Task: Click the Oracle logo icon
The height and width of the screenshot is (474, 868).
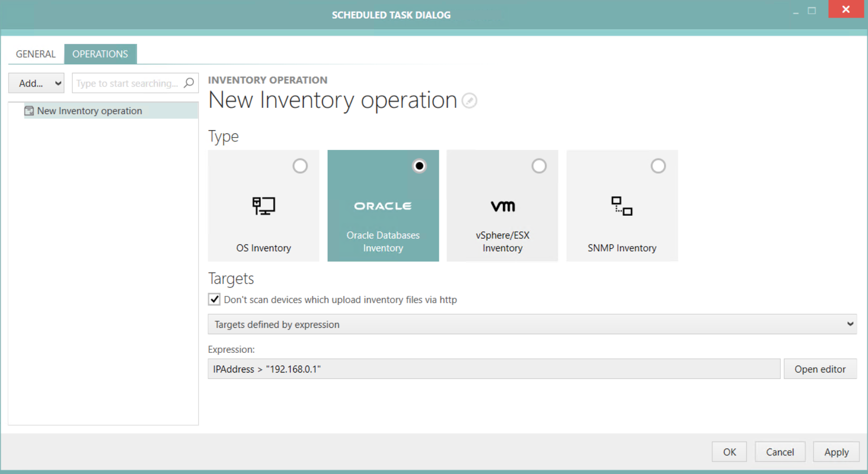Action: (x=382, y=206)
